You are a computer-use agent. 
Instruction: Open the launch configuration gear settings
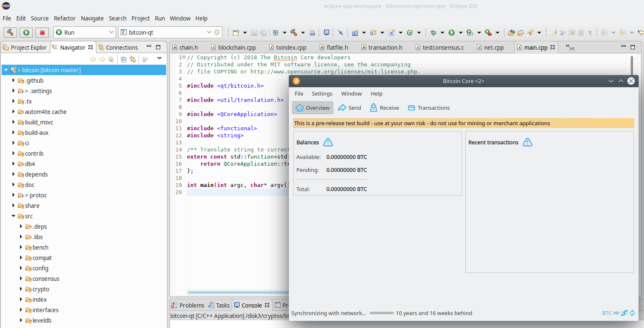point(217,32)
